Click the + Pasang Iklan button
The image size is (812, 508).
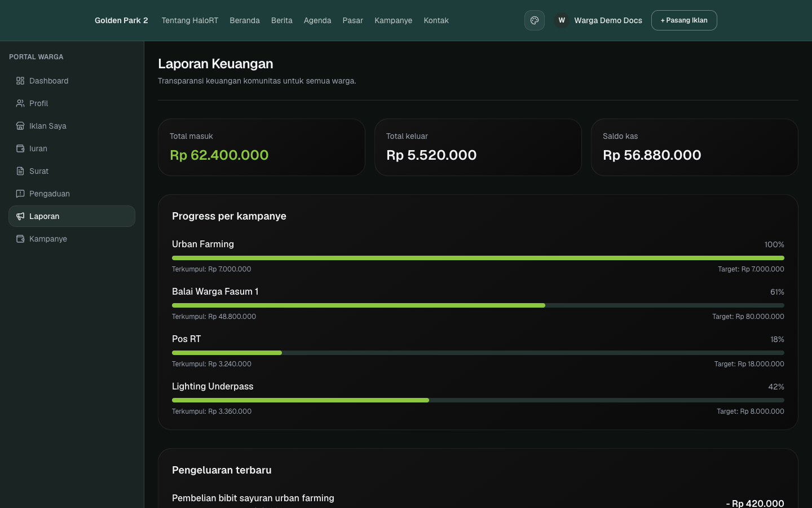click(684, 20)
